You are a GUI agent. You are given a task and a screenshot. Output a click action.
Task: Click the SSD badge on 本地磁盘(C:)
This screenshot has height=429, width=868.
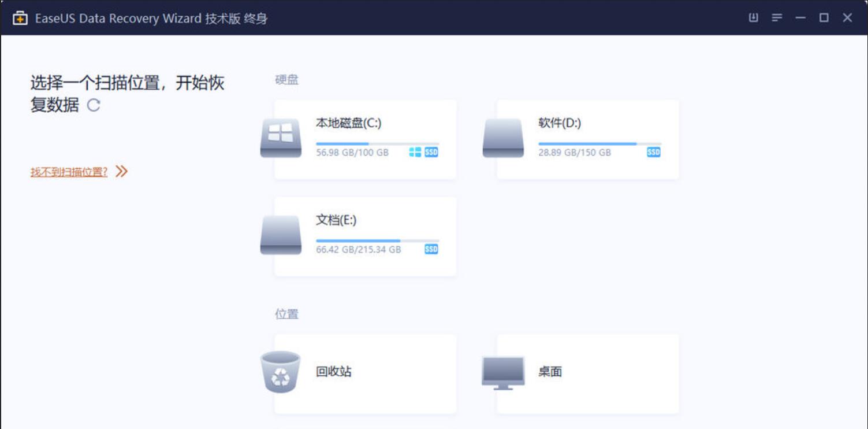point(431,152)
